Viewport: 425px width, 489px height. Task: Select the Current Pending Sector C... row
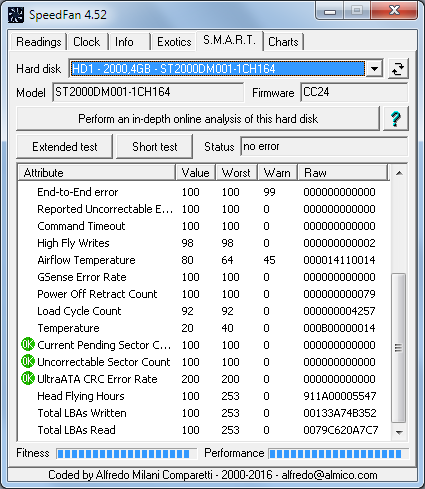[x=203, y=345]
